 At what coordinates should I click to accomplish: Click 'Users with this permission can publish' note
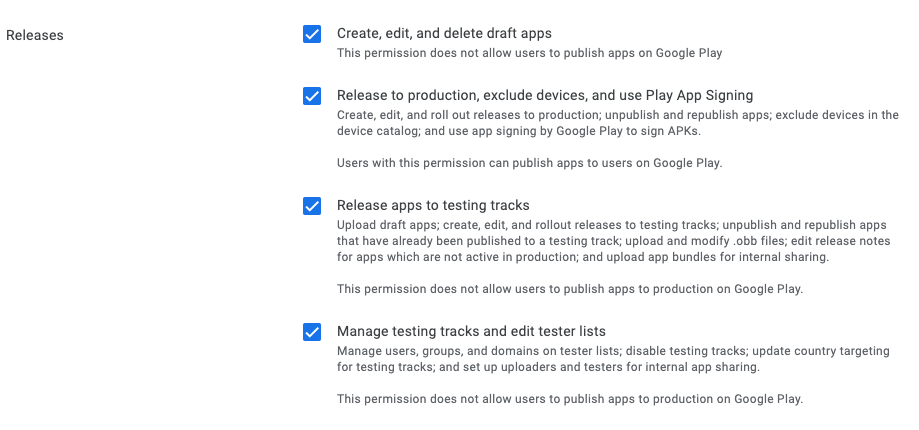529,163
